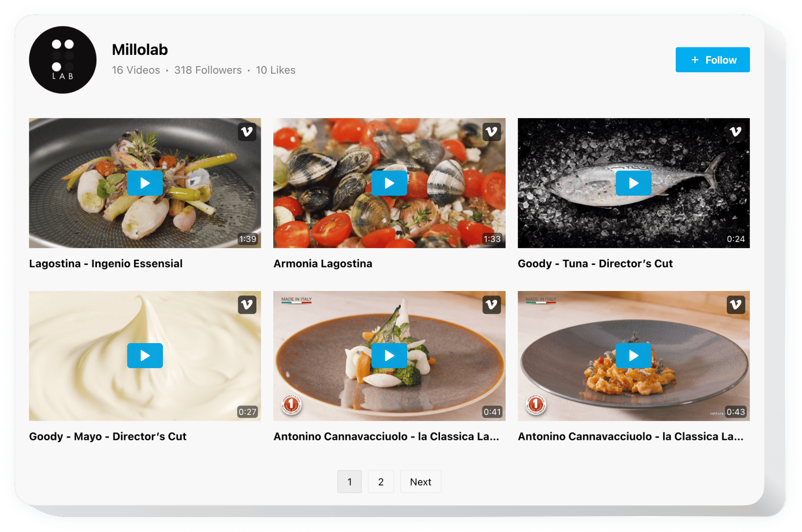The width and height of the screenshot is (802, 532).
Task: Click Vimeo icon on Armonia Lagostina thumbnail
Action: tap(492, 132)
